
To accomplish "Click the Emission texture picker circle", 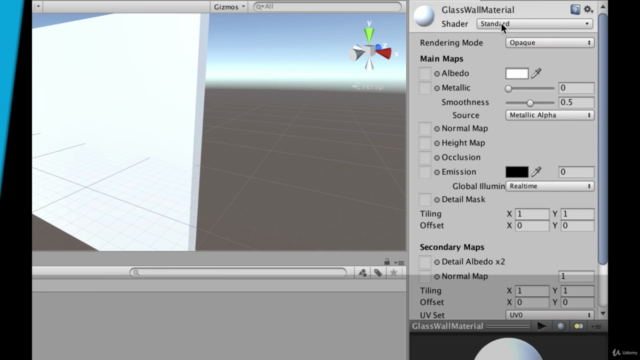I will pos(437,172).
